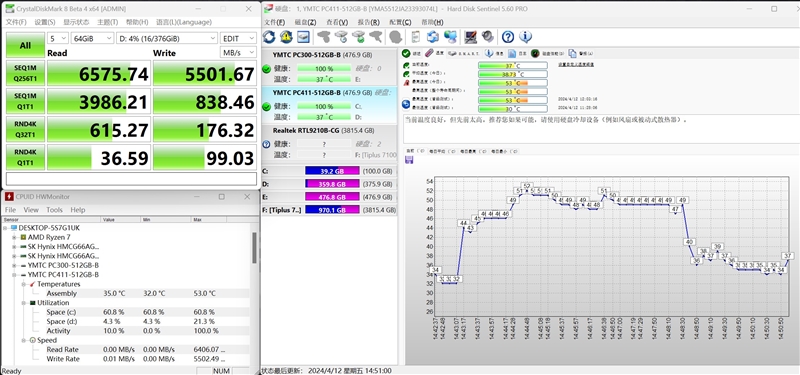The image size is (800, 375).
Task: Click the grayed disk icon with blue clock
Action: [x=341, y=37]
